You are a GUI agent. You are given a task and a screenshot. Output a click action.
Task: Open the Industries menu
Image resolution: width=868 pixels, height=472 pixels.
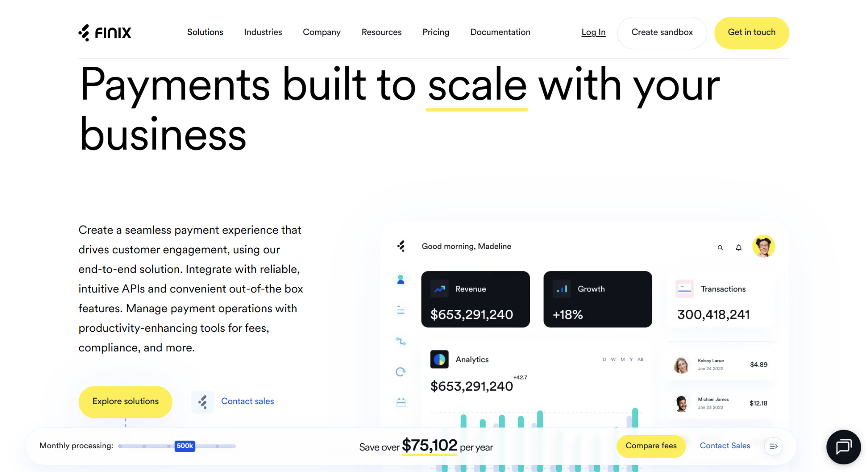263,32
